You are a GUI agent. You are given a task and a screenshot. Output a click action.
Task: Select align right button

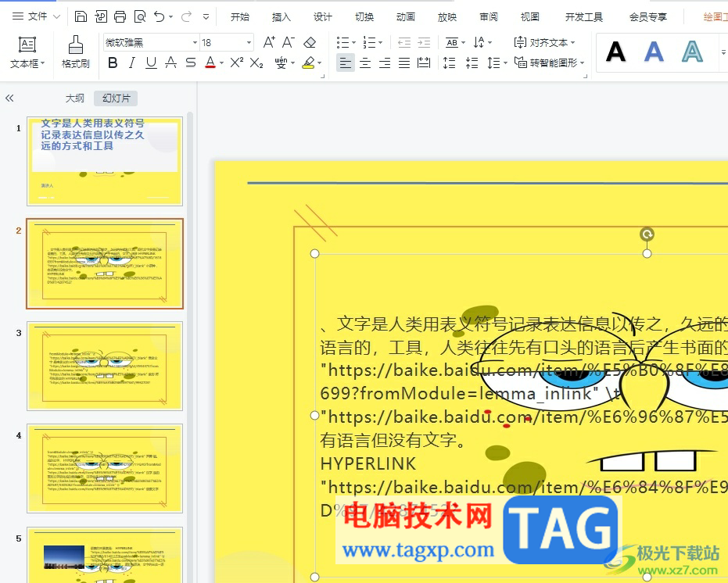coord(385,63)
